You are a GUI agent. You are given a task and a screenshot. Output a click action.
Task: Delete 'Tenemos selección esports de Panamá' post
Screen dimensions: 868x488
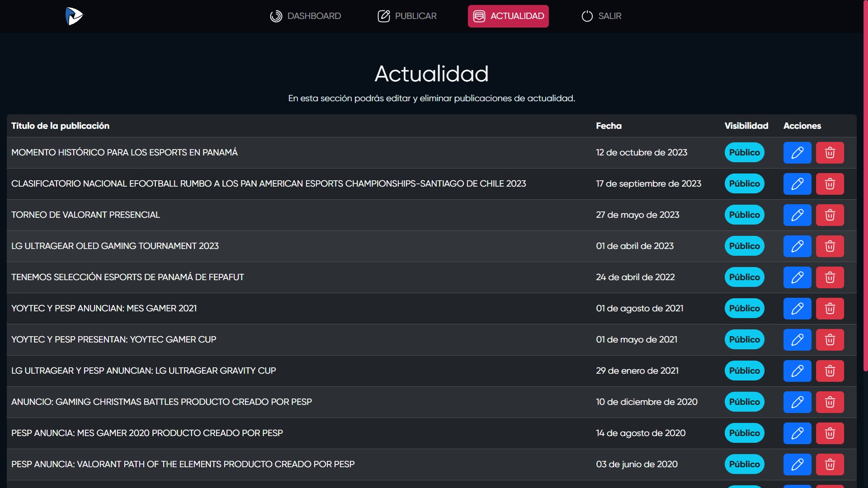point(830,277)
